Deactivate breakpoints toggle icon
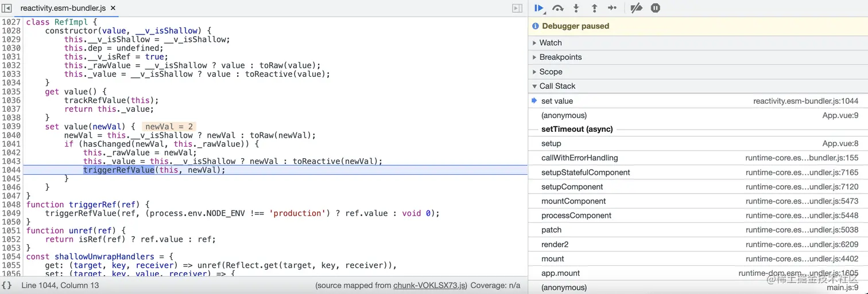 636,8
